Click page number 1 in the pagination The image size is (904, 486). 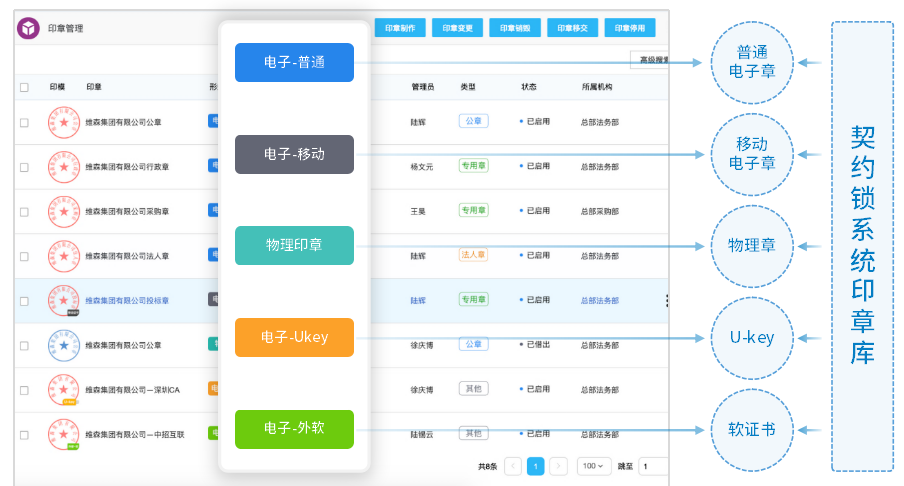pyautogui.click(x=536, y=466)
